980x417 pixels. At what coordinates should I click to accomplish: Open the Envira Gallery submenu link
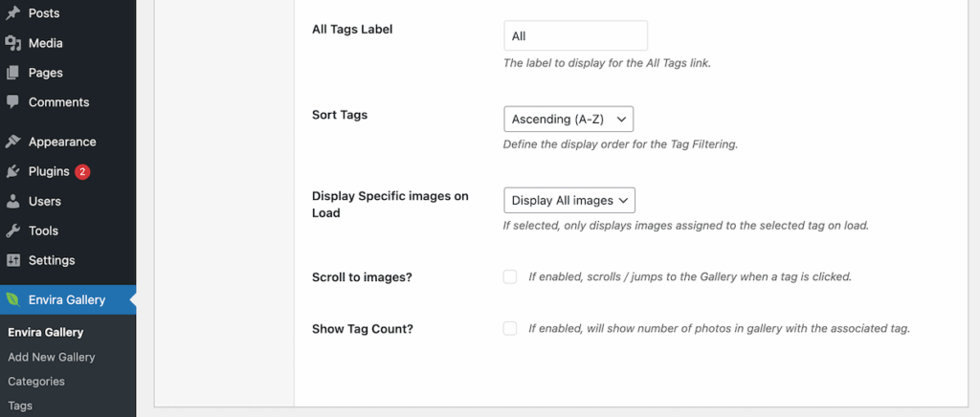pos(46,332)
